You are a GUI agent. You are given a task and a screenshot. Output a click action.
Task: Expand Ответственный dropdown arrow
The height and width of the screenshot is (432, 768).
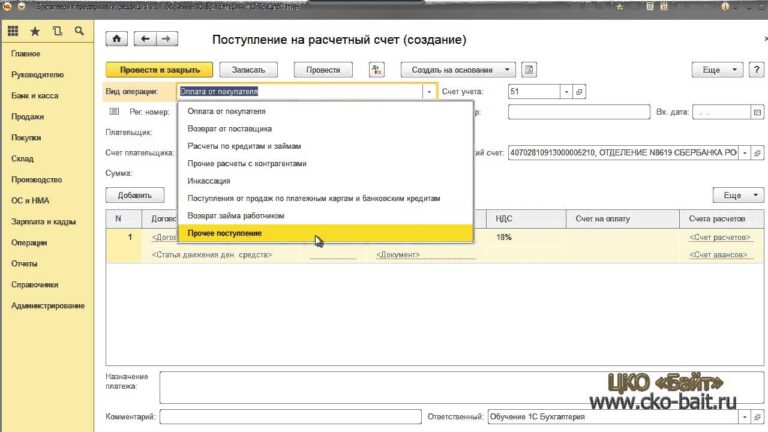coord(744,417)
